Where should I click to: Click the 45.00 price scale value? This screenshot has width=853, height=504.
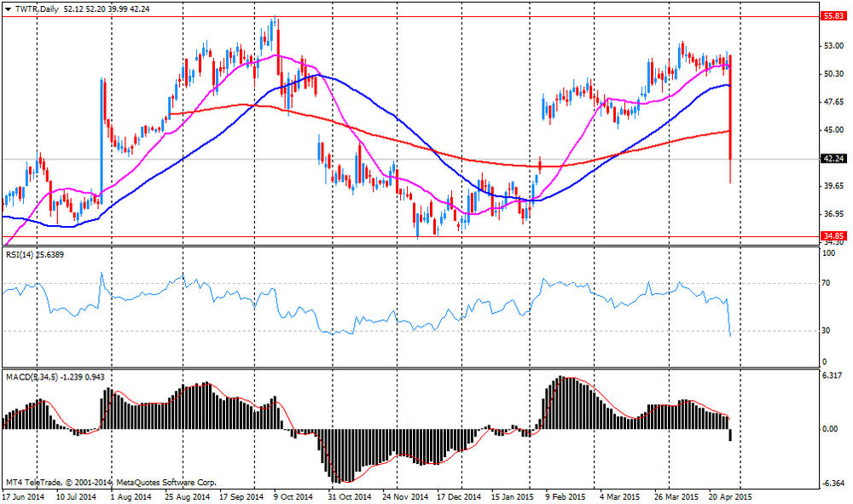click(x=834, y=130)
